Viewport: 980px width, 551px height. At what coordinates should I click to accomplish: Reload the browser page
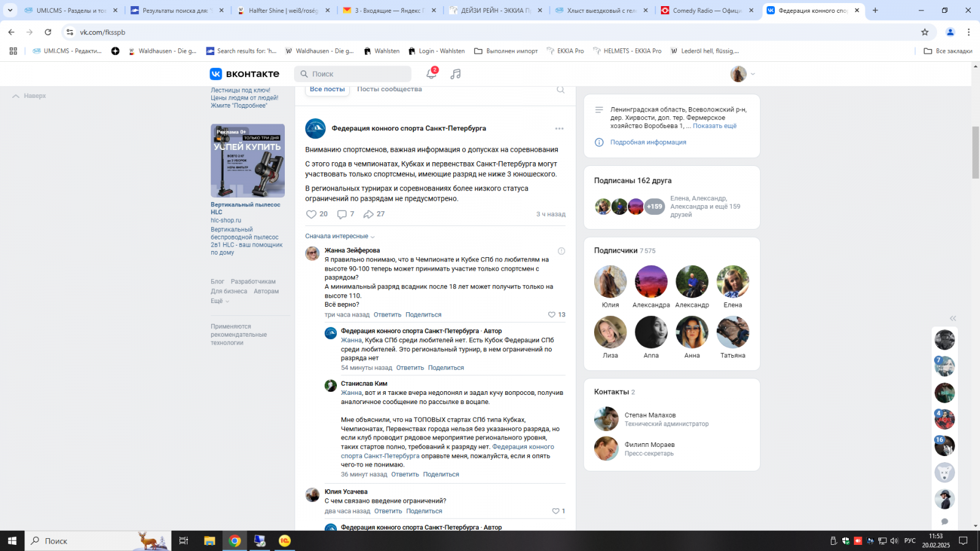point(48,32)
